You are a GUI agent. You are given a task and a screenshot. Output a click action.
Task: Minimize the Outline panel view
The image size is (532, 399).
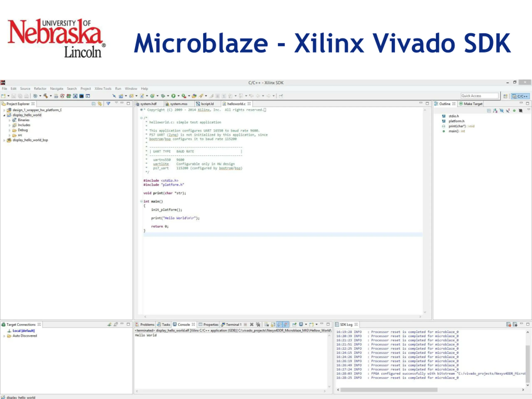(521, 103)
